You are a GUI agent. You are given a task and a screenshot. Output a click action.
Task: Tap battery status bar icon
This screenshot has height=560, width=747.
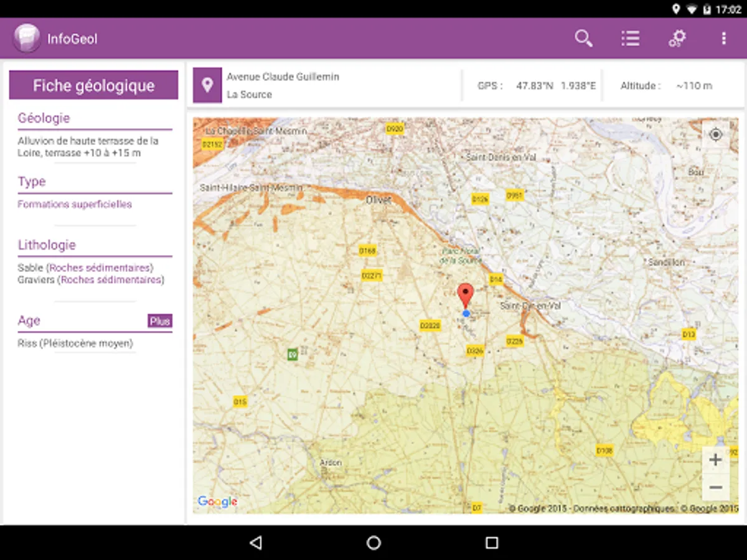[x=707, y=9]
